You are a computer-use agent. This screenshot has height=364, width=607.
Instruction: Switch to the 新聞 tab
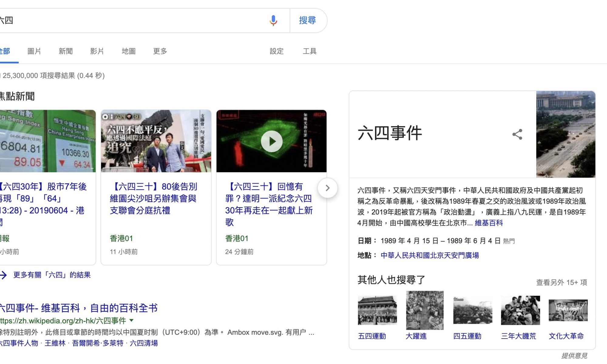(x=66, y=51)
